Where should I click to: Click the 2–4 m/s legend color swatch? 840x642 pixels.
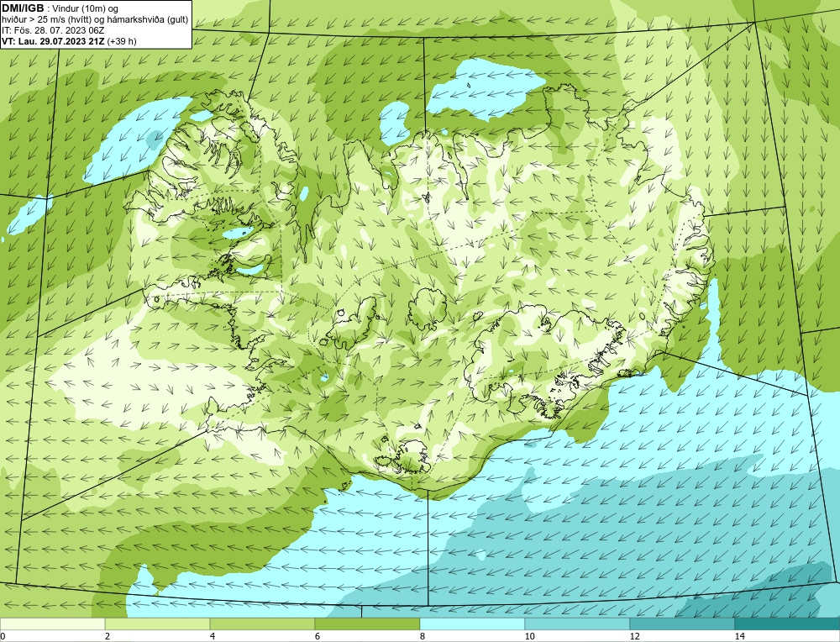(x=158, y=624)
